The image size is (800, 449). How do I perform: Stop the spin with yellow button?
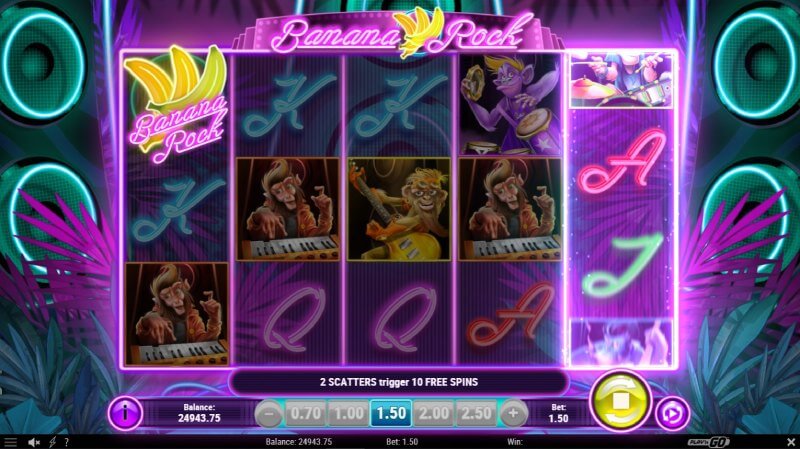click(x=620, y=402)
